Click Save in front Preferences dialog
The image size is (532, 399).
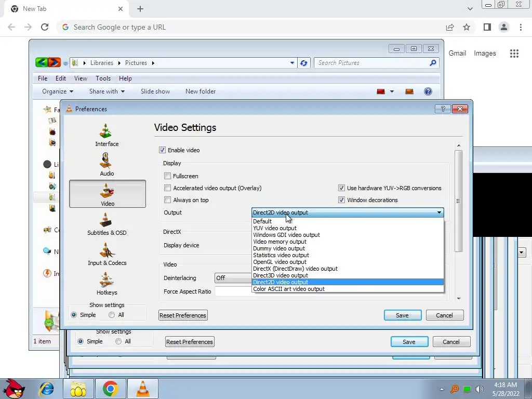(x=403, y=315)
